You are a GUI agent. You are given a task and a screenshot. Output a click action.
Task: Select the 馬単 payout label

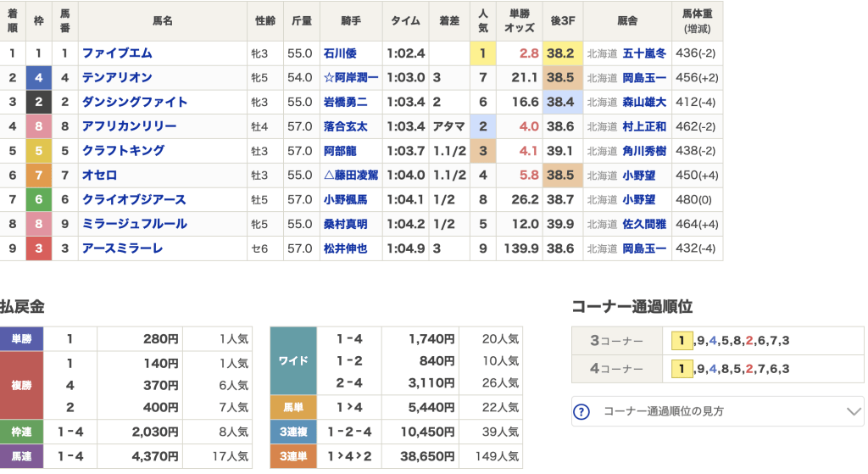[293, 408]
